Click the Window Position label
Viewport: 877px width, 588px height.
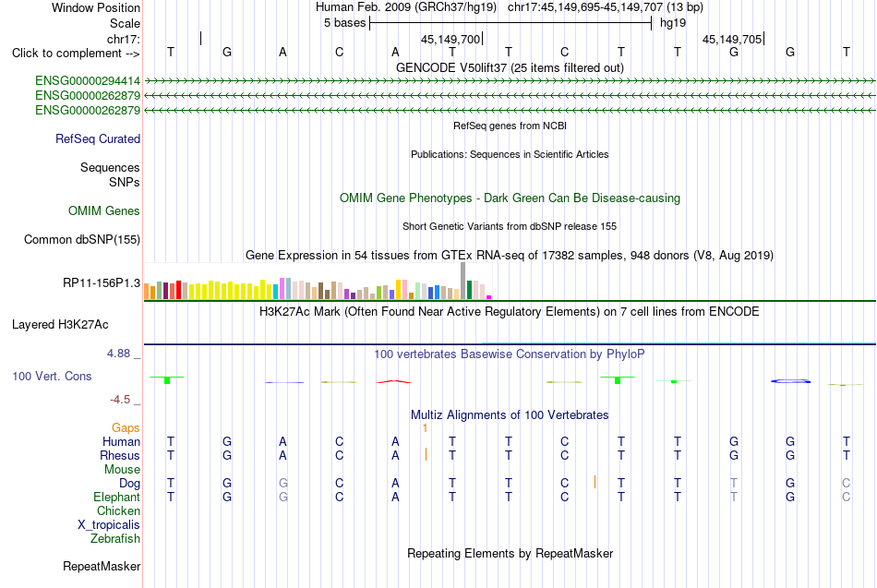click(x=96, y=7)
